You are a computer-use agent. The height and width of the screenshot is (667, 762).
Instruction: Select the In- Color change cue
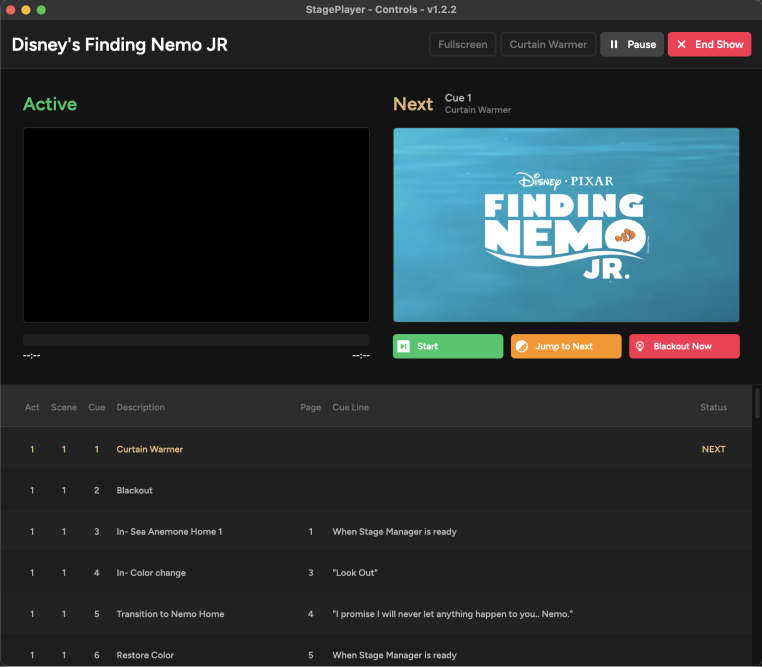click(376, 573)
